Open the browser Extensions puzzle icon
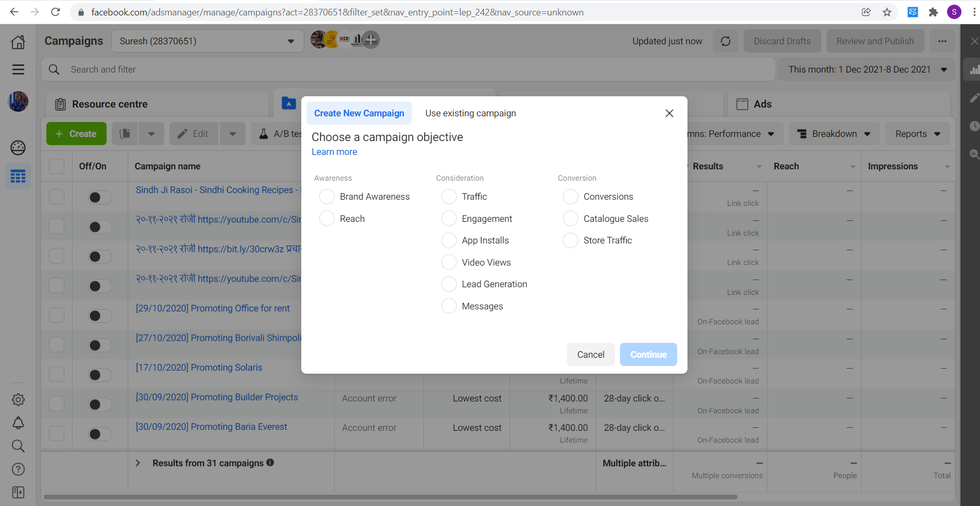This screenshot has height=506, width=980. (933, 12)
